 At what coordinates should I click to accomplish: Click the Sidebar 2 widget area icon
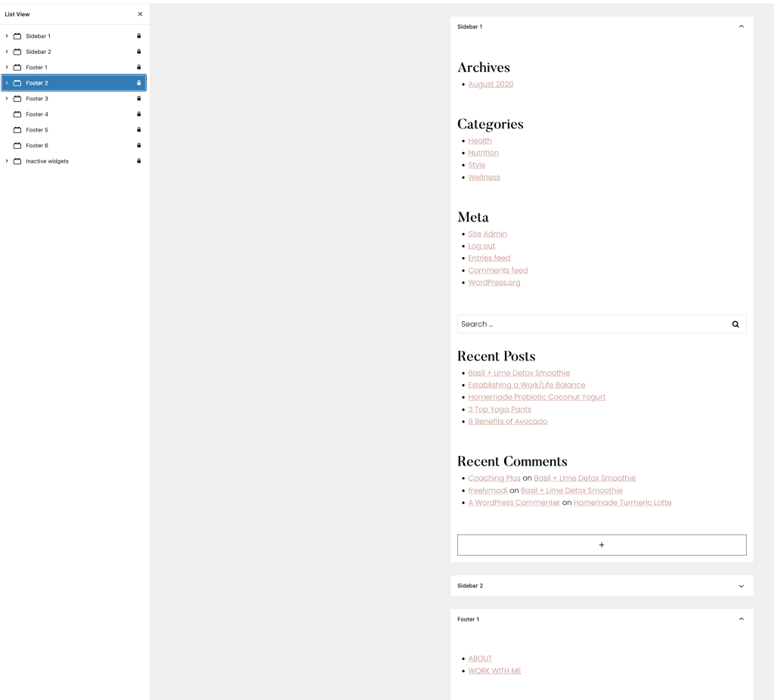(17, 52)
